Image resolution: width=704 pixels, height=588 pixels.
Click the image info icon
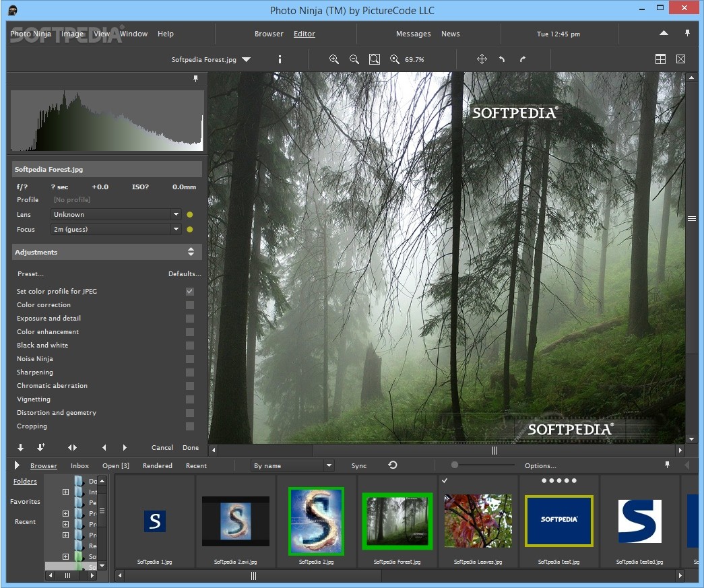[280, 59]
